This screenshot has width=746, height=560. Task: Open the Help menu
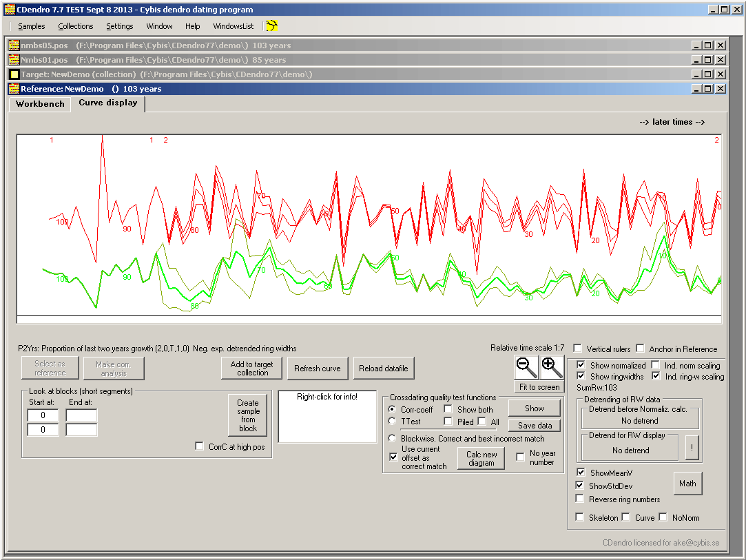pyautogui.click(x=193, y=26)
